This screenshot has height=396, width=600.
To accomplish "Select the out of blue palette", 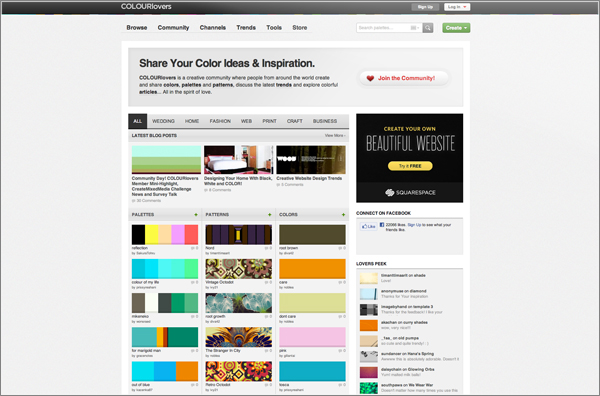I will pyautogui.click(x=165, y=371).
